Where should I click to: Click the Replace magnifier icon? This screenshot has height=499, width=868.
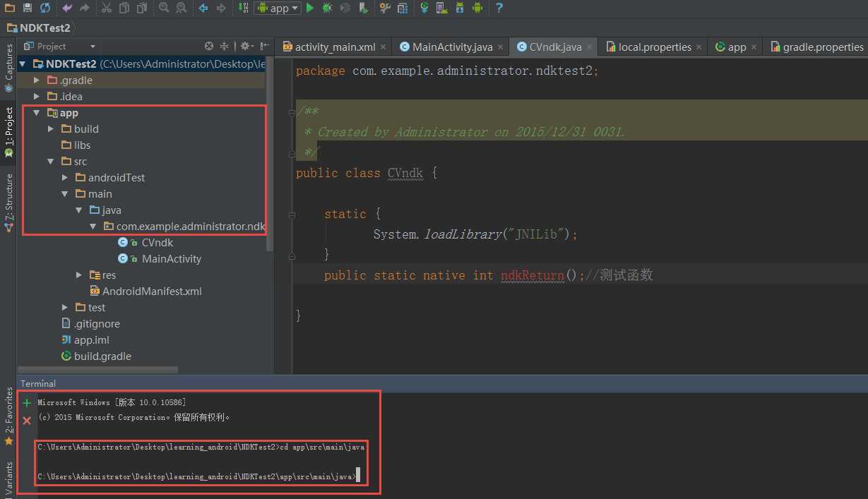(x=182, y=8)
